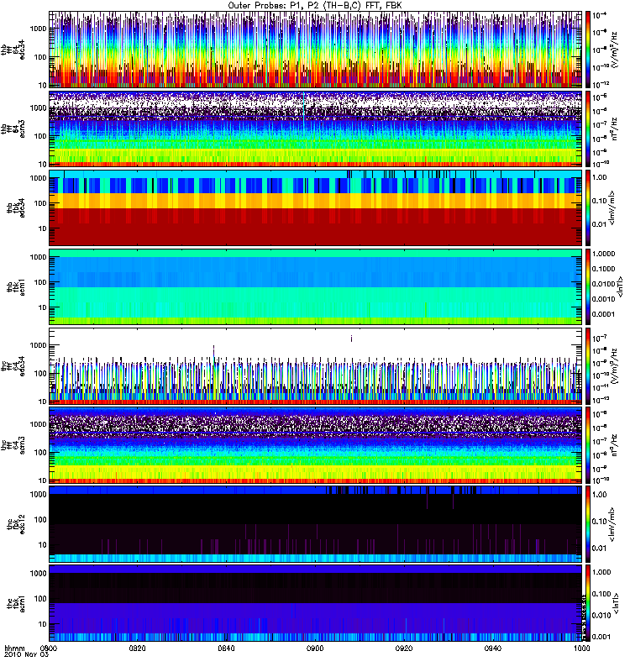
Task: Click the '<|nT|>' unit label of thb fbk scm1
Action: coord(620,286)
